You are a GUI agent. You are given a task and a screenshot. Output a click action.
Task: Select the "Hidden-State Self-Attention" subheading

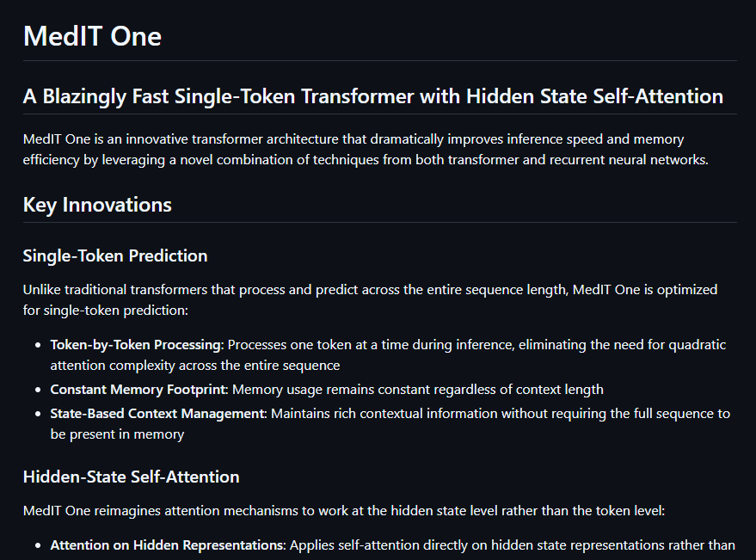[x=131, y=477]
